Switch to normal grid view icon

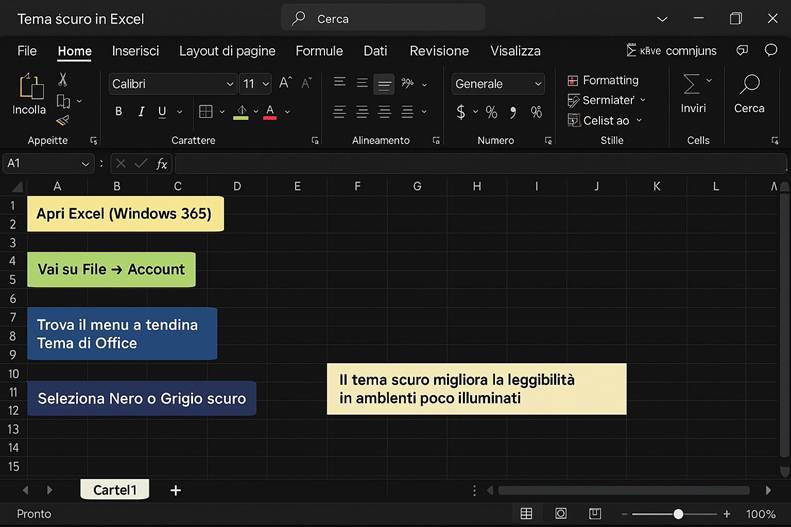coord(526,513)
